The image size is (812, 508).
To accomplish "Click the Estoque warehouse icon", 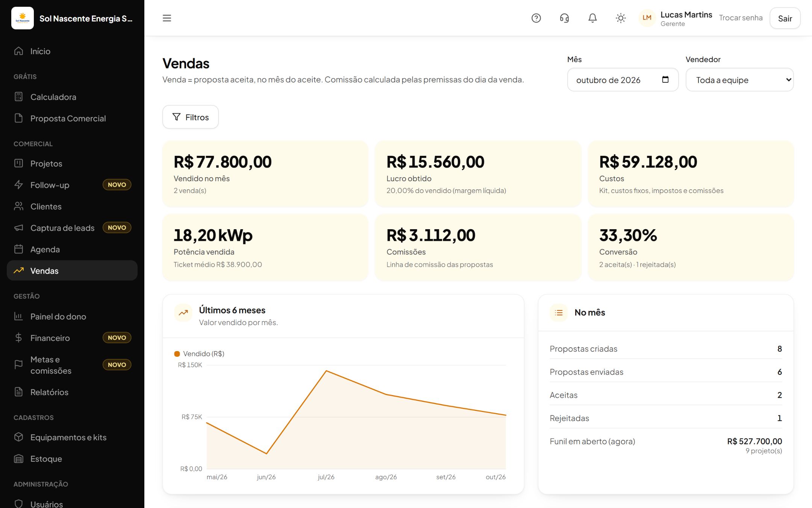I will (18, 459).
